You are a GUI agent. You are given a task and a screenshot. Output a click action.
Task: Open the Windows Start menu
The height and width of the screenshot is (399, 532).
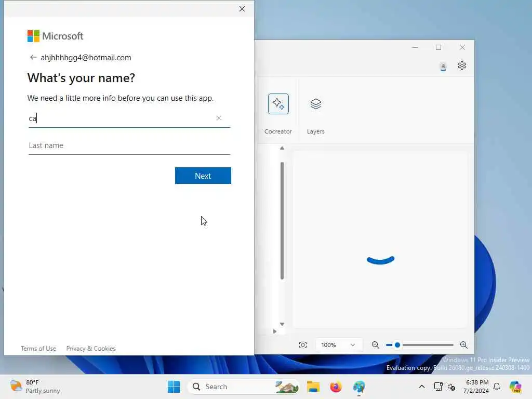[174, 387]
